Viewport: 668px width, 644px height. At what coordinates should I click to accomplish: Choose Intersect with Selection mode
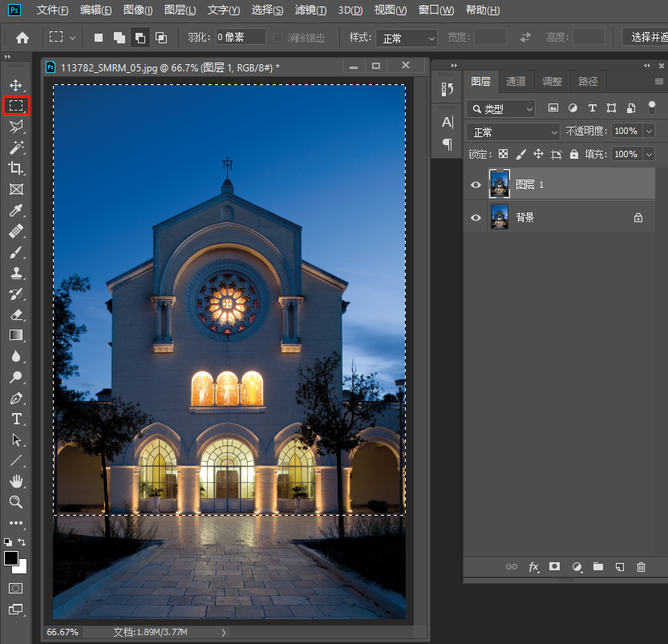tap(161, 38)
